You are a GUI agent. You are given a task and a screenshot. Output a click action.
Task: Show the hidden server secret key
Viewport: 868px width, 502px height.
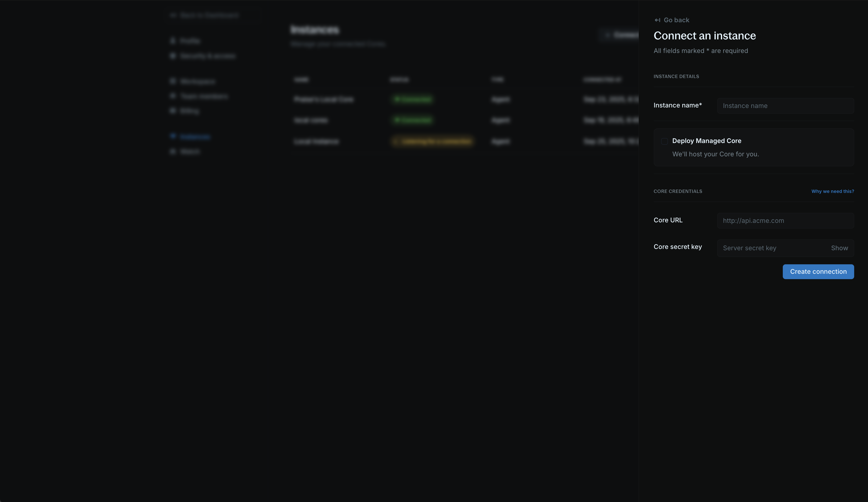tap(839, 248)
